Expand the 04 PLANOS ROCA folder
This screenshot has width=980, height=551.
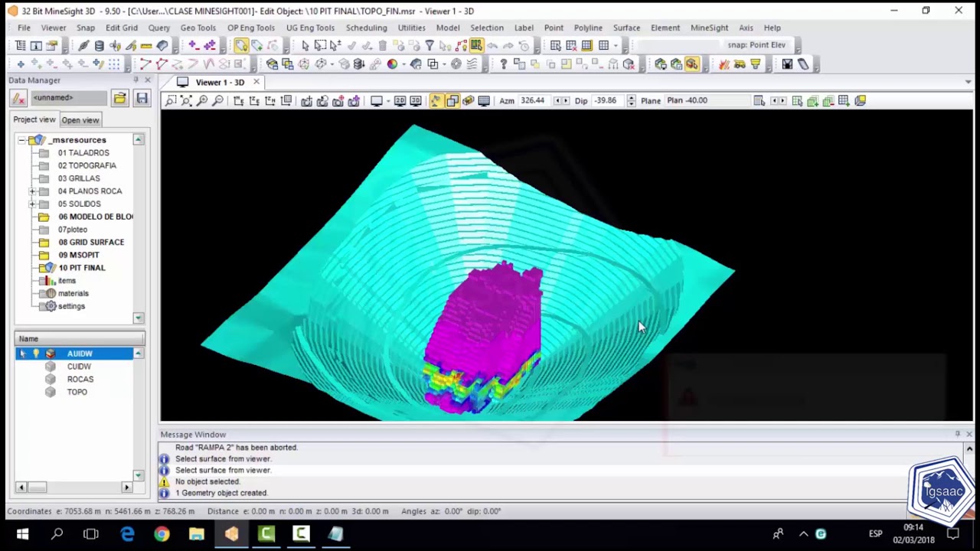click(31, 191)
